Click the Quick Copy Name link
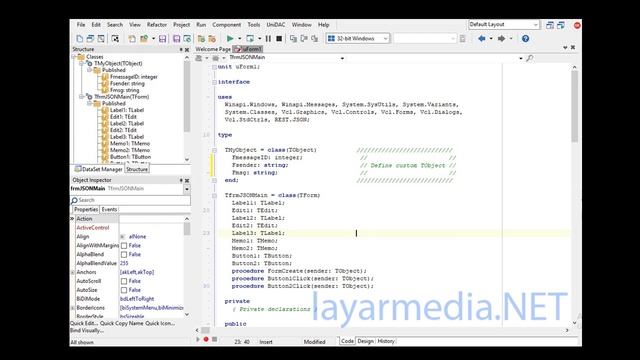 click(x=122, y=323)
